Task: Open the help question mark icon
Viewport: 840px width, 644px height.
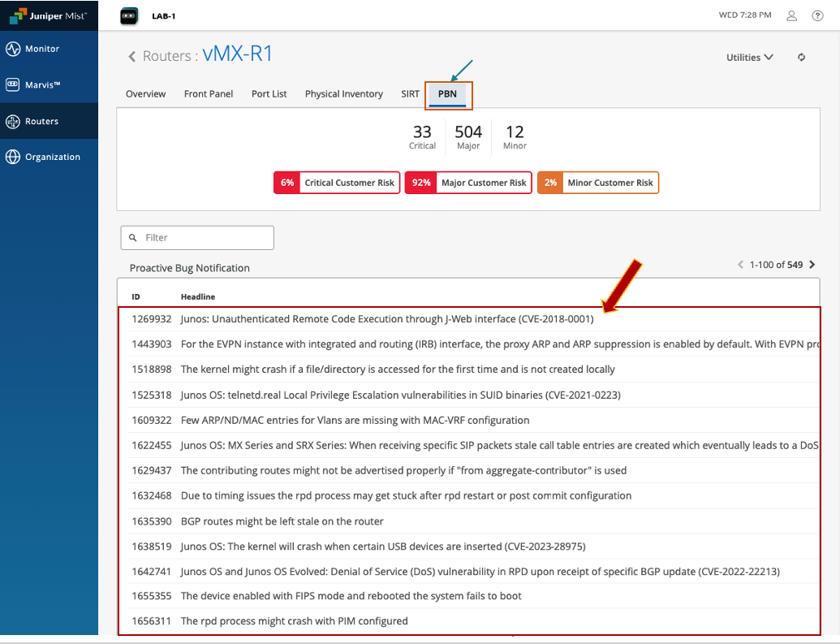Action: click(x=817, y=15)
